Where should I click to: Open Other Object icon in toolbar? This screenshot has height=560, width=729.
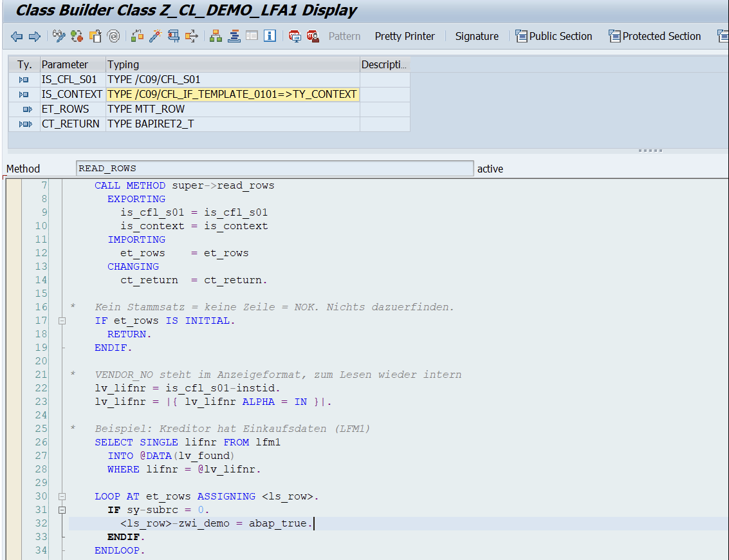[95, 36]
